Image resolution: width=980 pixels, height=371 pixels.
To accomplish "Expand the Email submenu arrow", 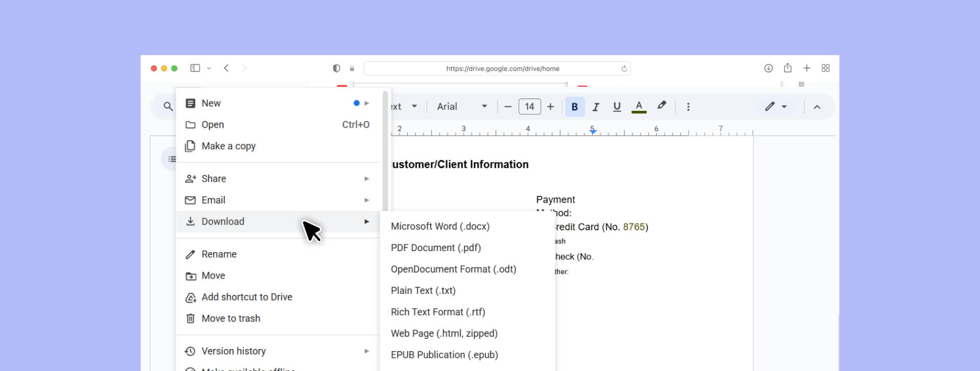I will point(366,200).
